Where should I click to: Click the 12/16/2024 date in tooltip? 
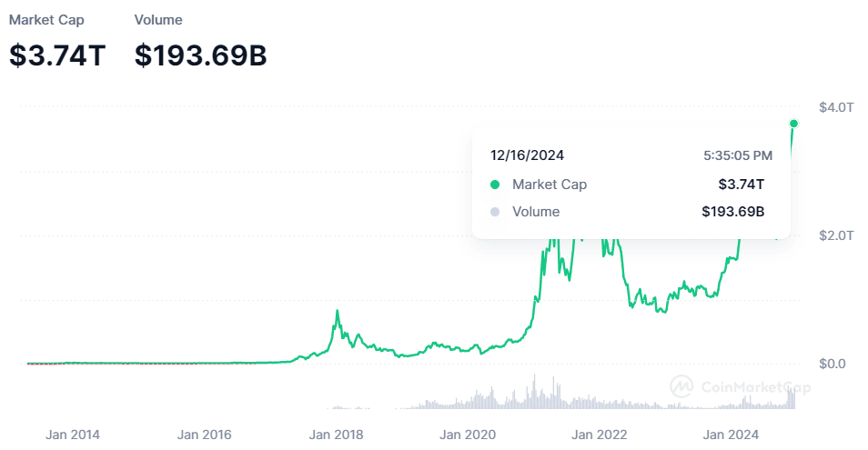click(x=527, y=155)
